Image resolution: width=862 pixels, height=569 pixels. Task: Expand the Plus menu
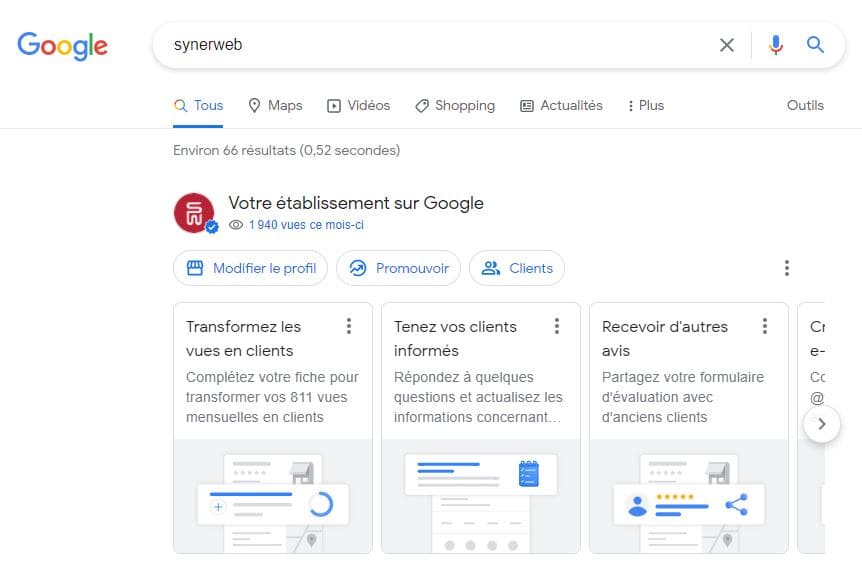(x=646, y=106)
